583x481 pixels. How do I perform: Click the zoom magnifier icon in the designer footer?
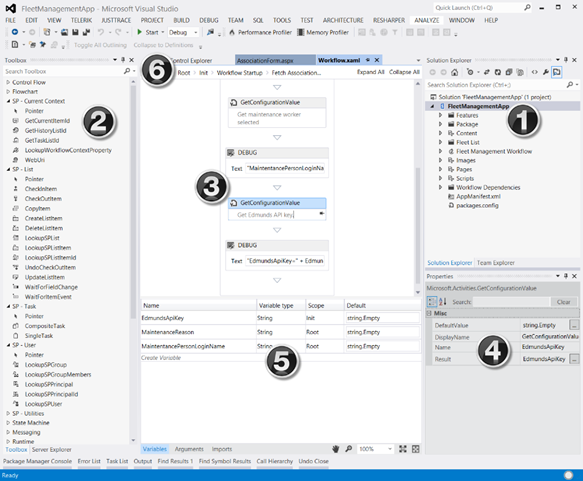[348, 449]
